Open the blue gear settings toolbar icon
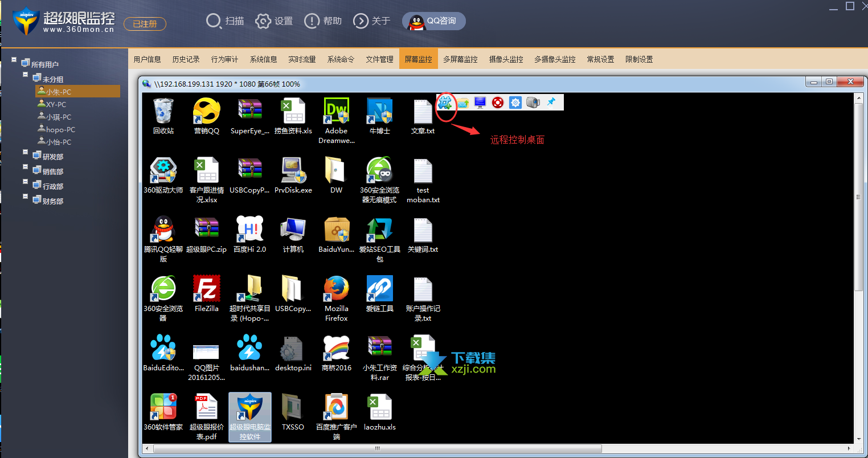The width and height of the screenshot is (868, 458). tap(515, 103)
